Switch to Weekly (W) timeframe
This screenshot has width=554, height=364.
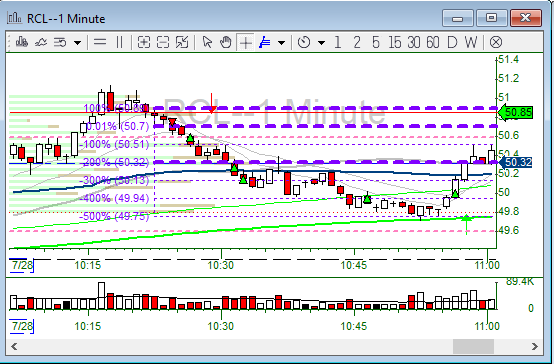(471, 42)
